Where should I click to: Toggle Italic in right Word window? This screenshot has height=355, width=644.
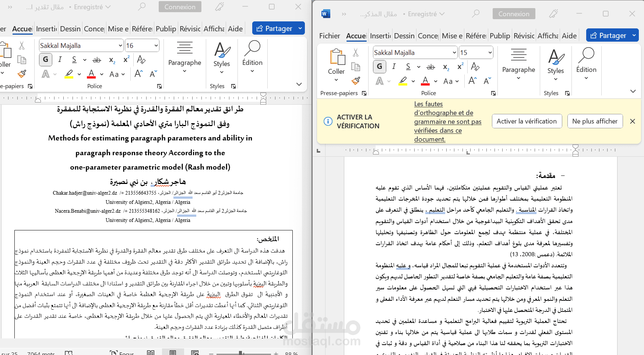coord(394,67)
